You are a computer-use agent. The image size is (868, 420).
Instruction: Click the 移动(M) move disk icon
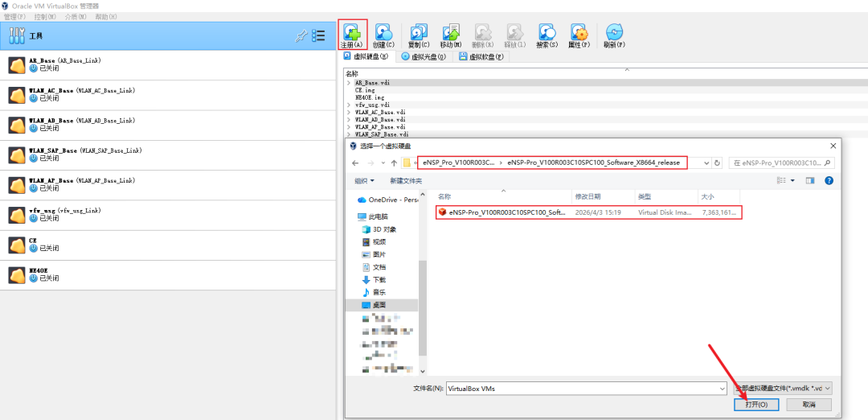(x=451, y=31)
